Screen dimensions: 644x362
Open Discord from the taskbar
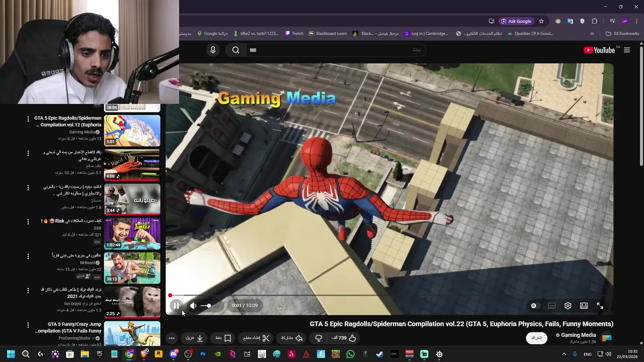[x=174, y=354]
